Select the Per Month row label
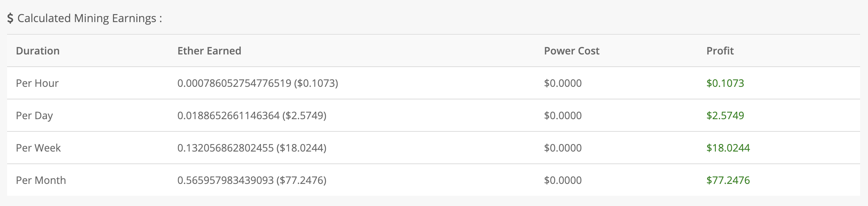 click(x=41, y=180)
